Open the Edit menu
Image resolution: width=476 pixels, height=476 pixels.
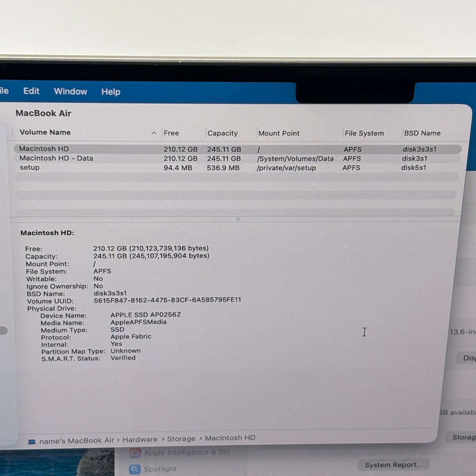pyautogui.click(x=31, y=91)
